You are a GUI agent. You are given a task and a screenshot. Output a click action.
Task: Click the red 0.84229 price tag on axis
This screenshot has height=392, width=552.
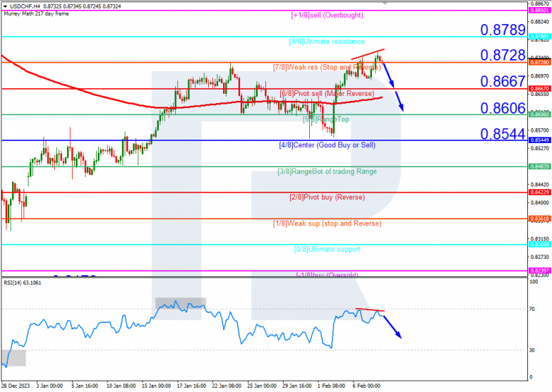(539, 192)
